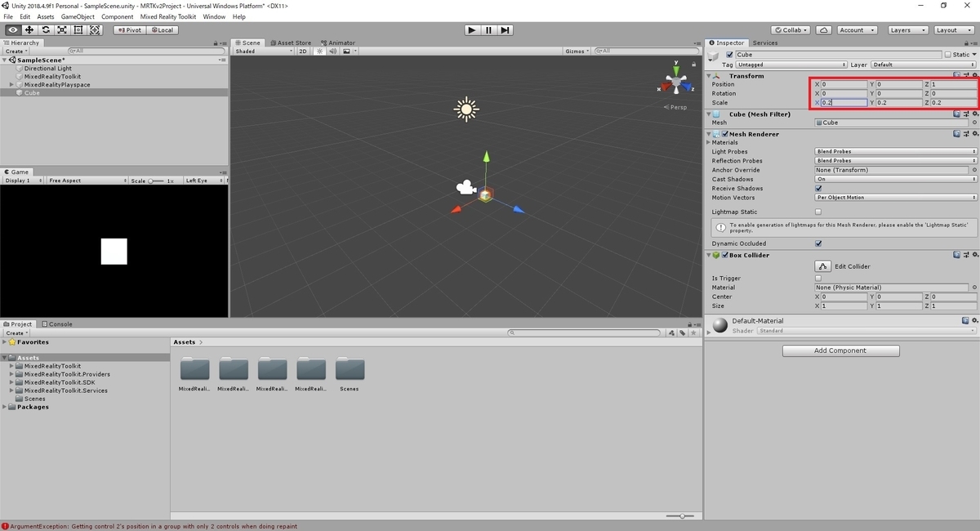
Task: Open the Layout dropdown
Action: (x=955, y=30)
